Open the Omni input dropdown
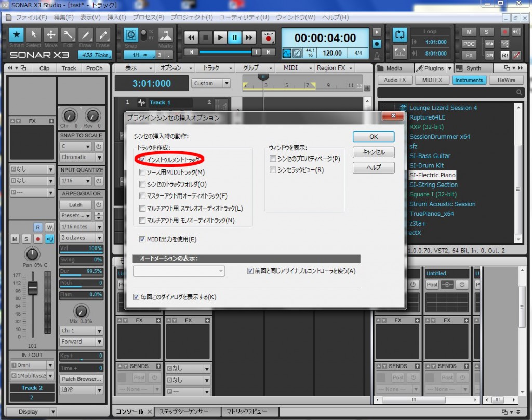 [32, 365]
